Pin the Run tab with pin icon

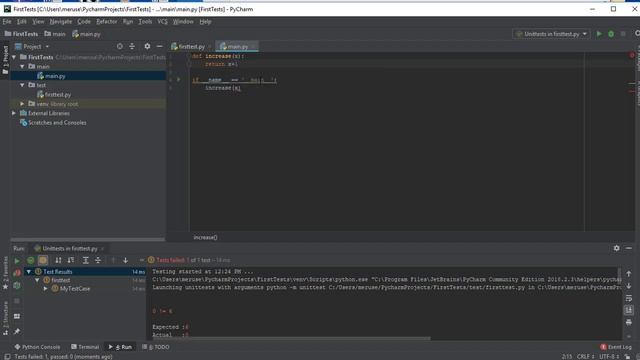click(17, 331)
